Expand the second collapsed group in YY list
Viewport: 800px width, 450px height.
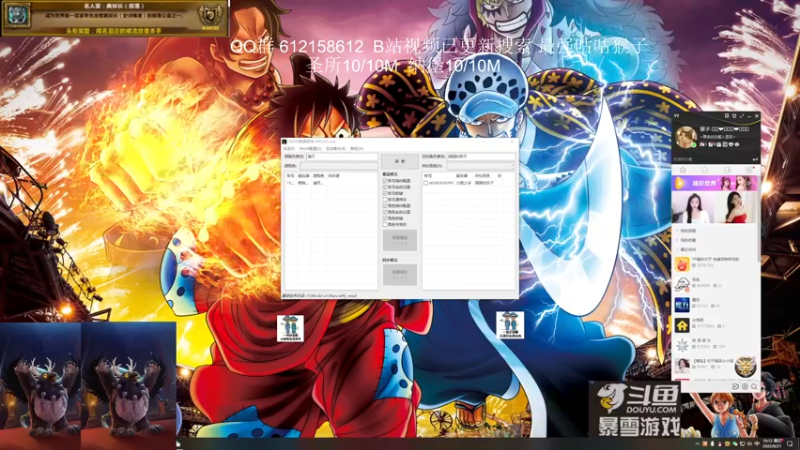[x=677, y=240]
